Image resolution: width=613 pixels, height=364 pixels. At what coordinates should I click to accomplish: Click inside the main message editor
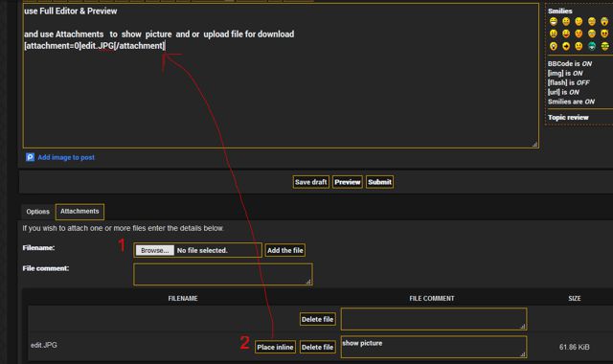tap(281, 76)
